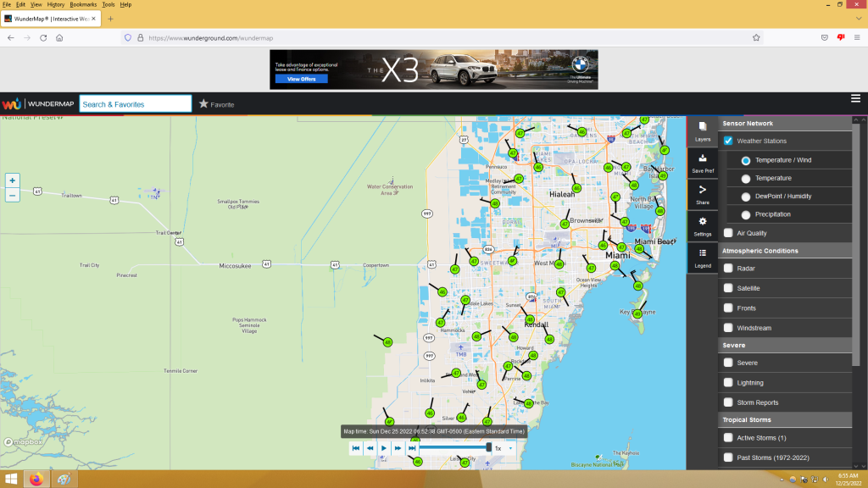
Task: Open the Help menu
Action: tap(125, 4)
